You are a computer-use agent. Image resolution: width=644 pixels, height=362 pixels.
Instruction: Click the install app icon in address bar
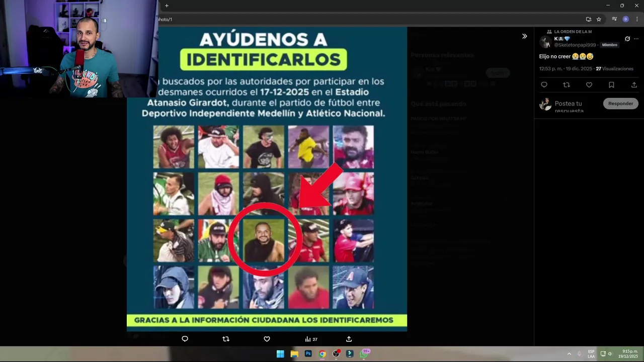589,19
